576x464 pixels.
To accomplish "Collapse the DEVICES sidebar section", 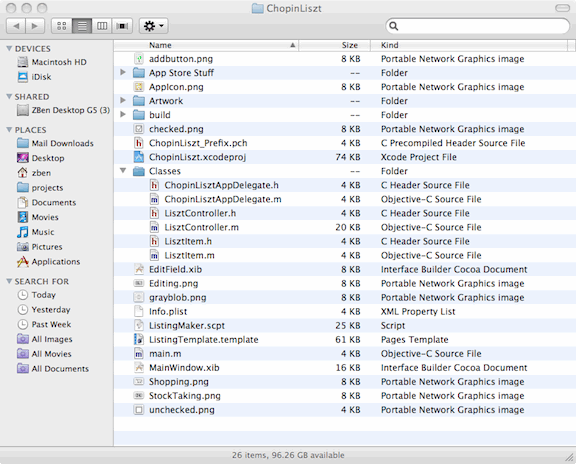I will click(x=9, y=48).
